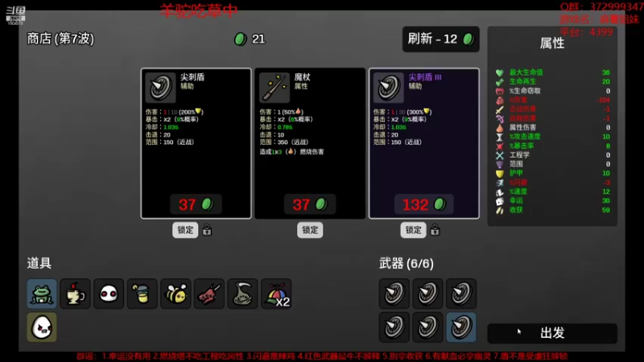Lock the 魔杖 shop card
The height and width of the screenshot is (362, 644).
point(310,230)
